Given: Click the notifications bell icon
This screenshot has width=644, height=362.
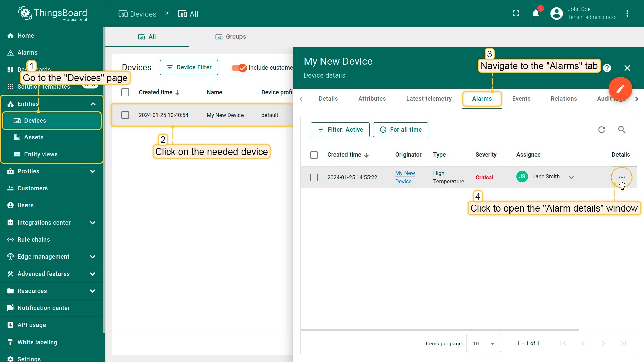Looking at the screenshot, I should (x=536, y=14).
